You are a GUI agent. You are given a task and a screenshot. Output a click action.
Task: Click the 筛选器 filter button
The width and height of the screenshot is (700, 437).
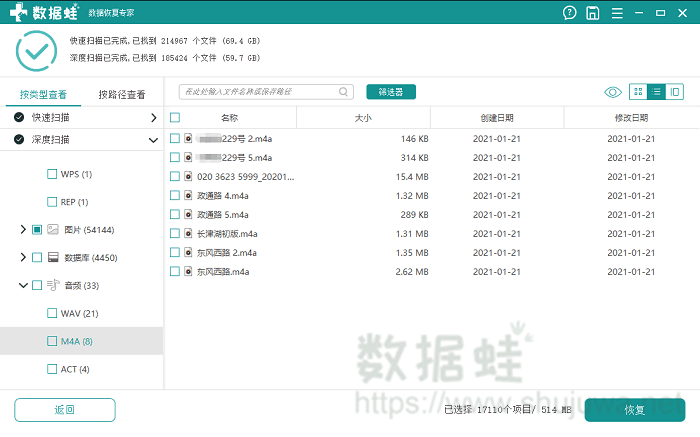point(391,92)
